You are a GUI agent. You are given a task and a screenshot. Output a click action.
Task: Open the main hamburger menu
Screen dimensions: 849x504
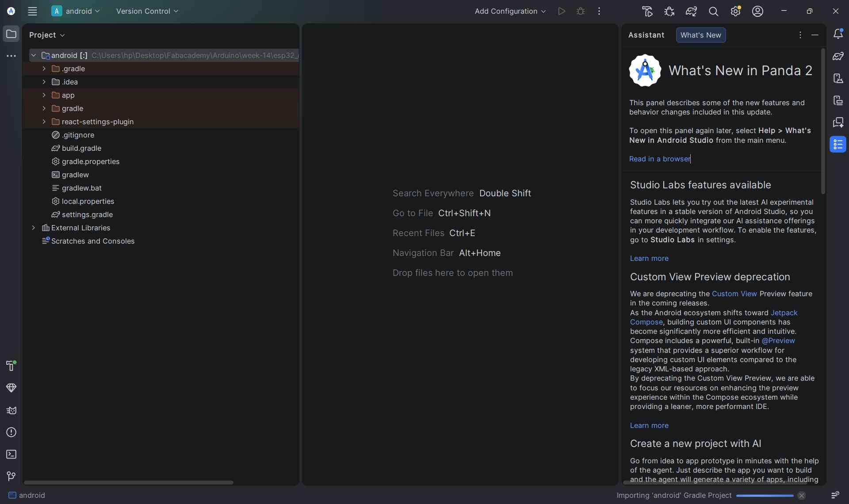[x=32, y=11]
